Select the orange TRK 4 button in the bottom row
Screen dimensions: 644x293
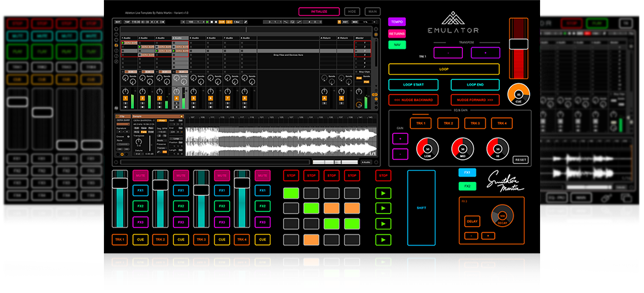point(242,240)
